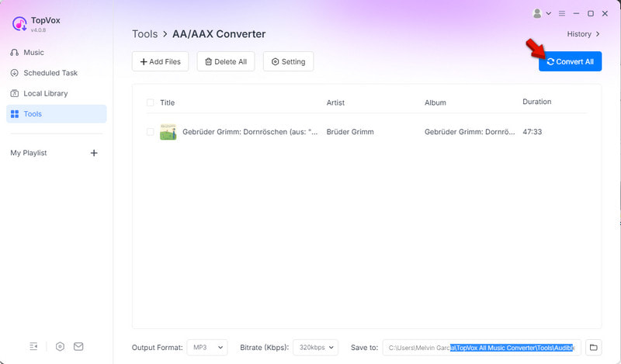Click the My Playlist label

[x=29, y=153]
